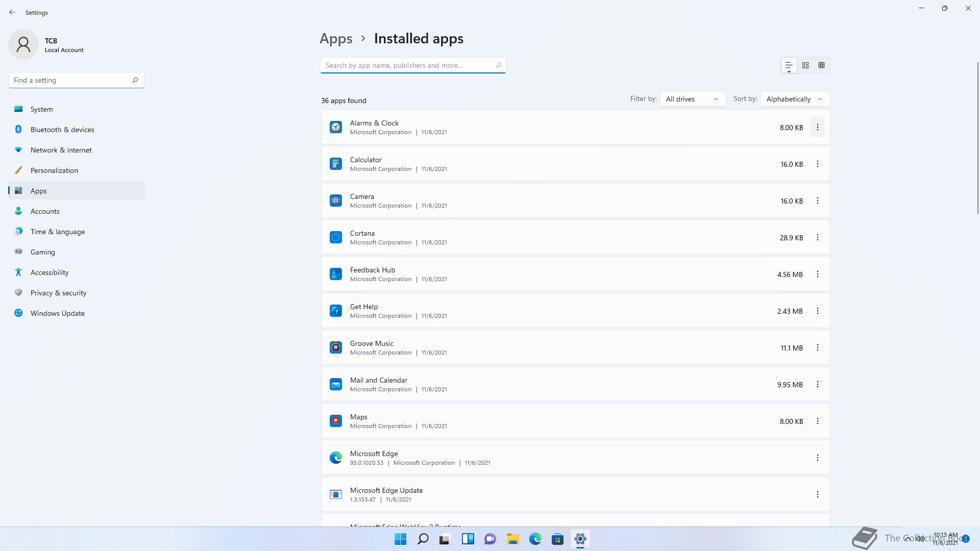Open taskbar Search

click(423, 539)
